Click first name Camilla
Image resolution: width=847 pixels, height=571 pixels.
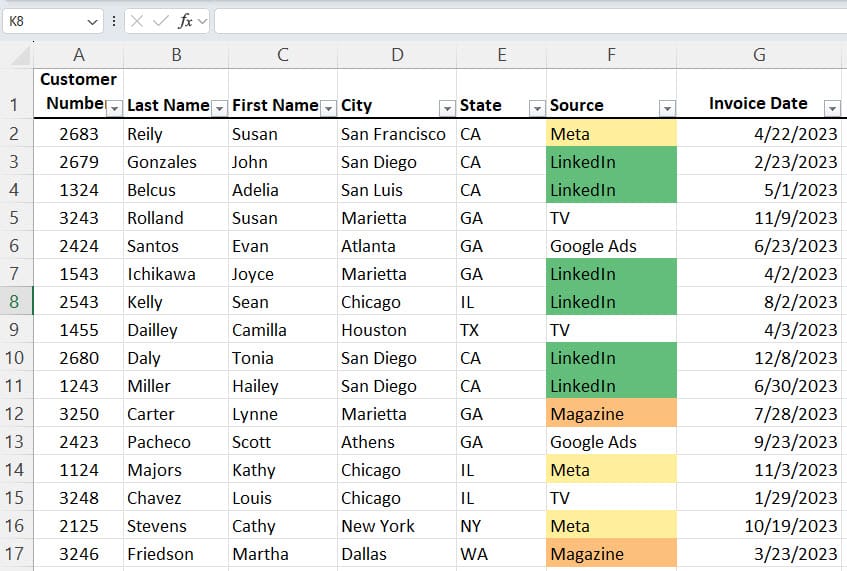click(x=283, y=330)
